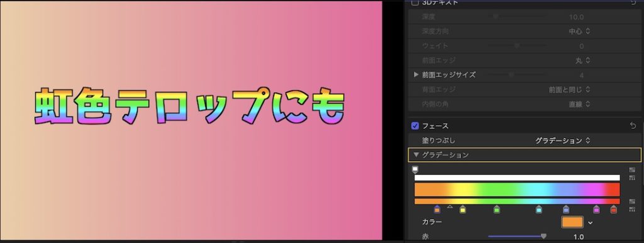
Task: Select the green gradient color stop
Action: click(497, 209)
